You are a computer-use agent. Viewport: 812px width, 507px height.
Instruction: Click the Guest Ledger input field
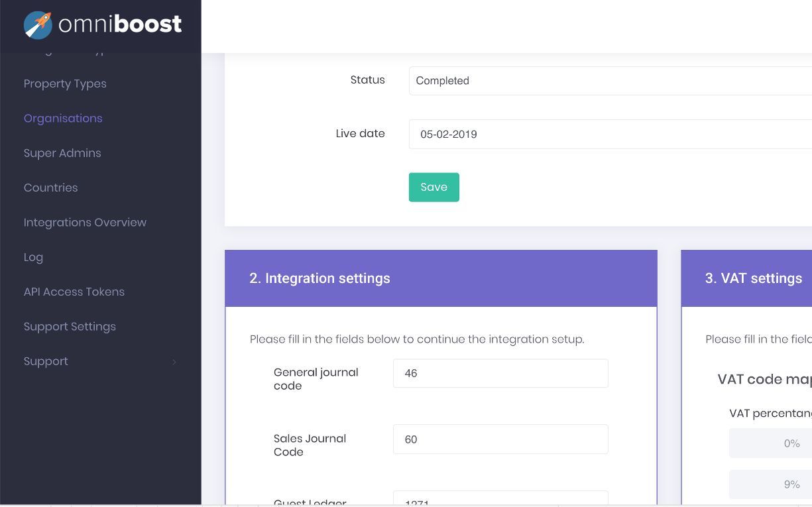pos(500,498)
